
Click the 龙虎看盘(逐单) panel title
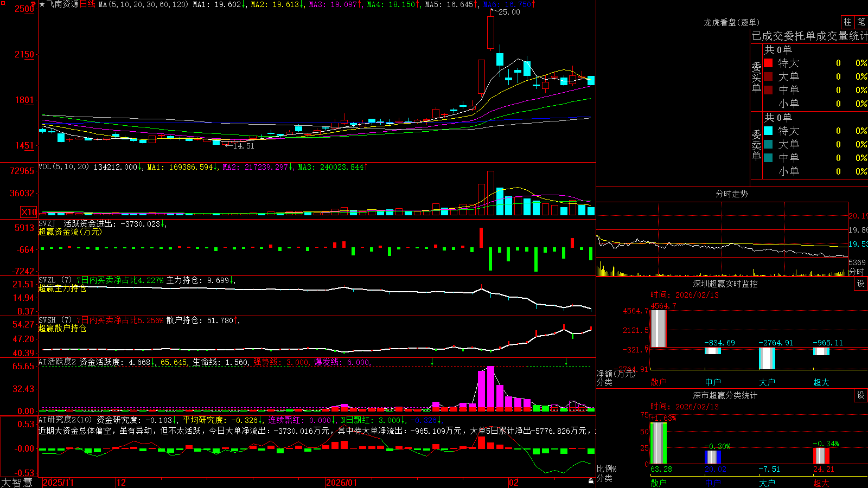point(731,22)
